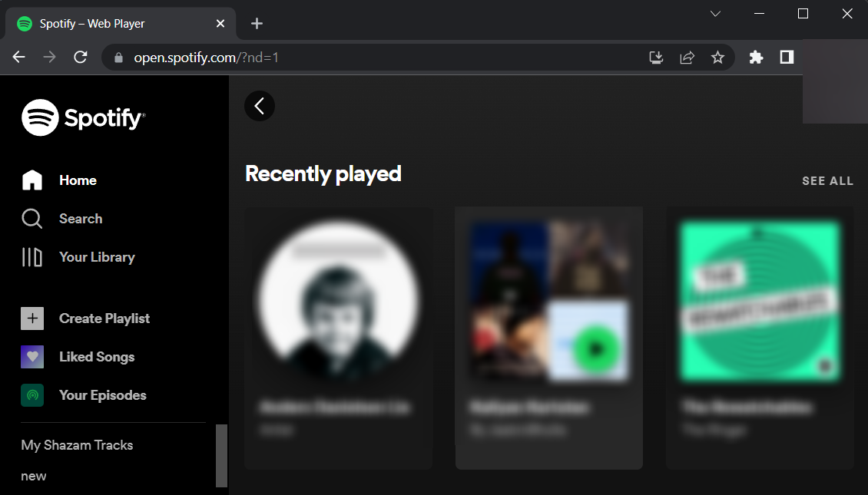Open Your Episodes via the green icon
868x495 pixels.
[31, 394]
